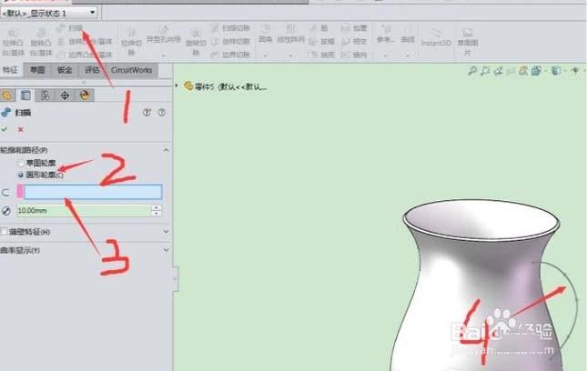Select the Boundary Cut (边界切除) tool

tap(230, 55)
